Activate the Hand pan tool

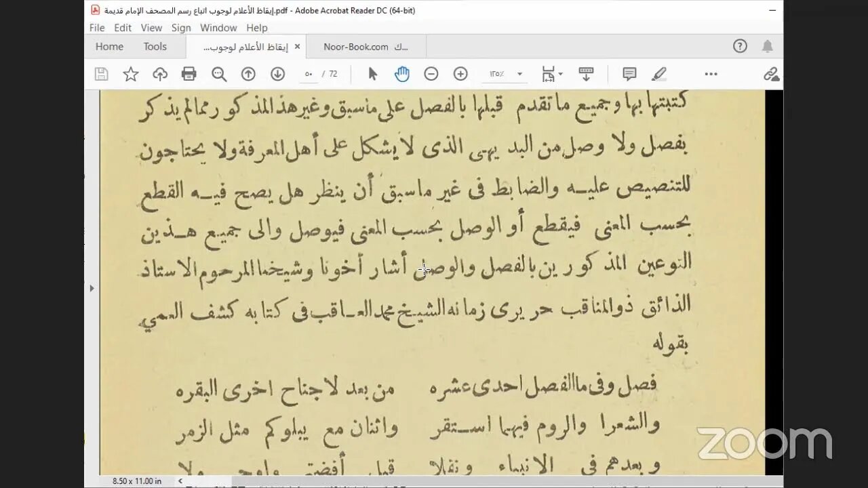[402, 74]
